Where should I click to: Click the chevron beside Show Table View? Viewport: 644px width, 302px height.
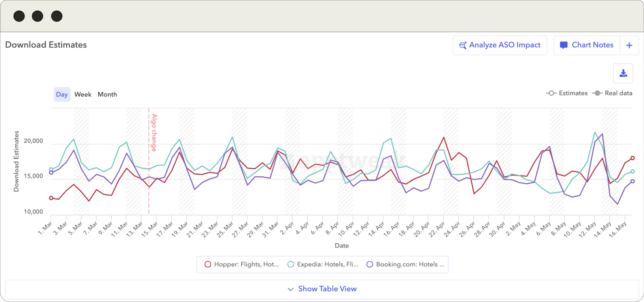click(291, 289)
